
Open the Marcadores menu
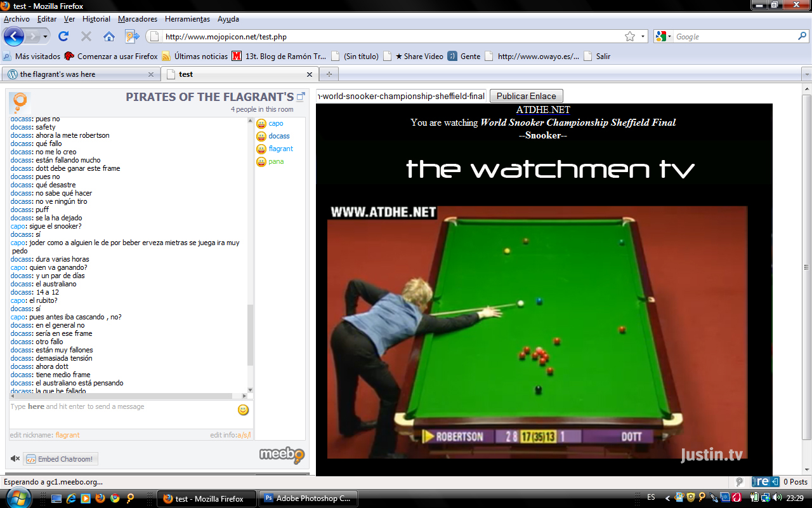point(138,19)
